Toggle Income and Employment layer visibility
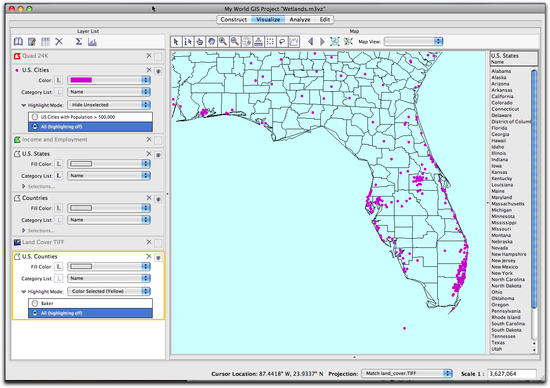The height and width of the screenshot is (388, 550). (x=158, y=140)
